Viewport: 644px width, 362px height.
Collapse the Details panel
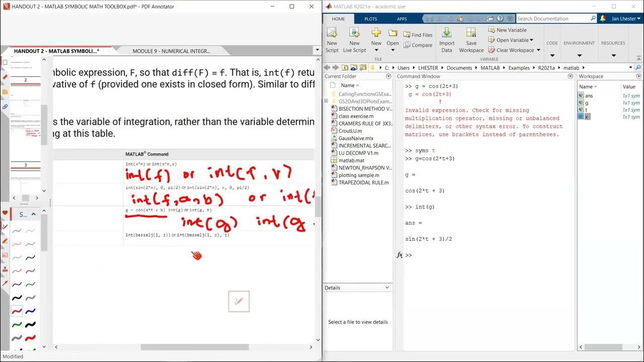387,288
